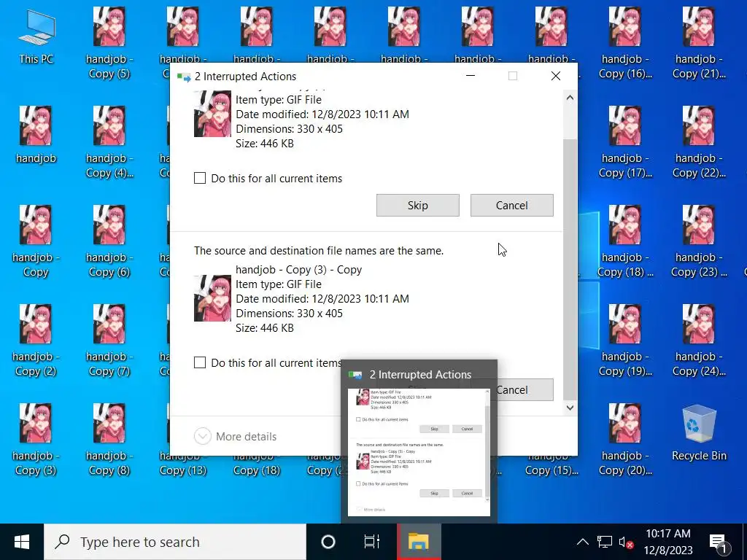Select desktop file 'handjob - Copy (3)'
Viewport: 747px width, 560px height.
pyautogui.click(x=36, y=439)
